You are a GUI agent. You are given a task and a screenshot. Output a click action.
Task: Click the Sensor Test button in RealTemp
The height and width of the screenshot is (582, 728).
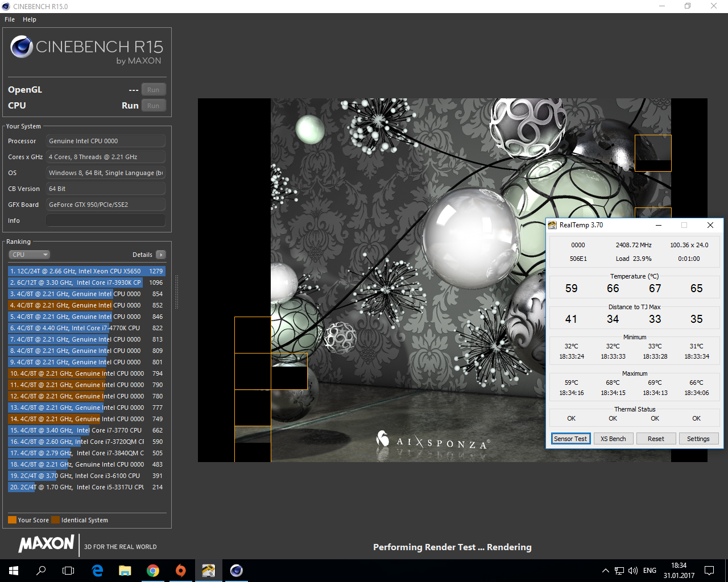[x=570, y=439]
